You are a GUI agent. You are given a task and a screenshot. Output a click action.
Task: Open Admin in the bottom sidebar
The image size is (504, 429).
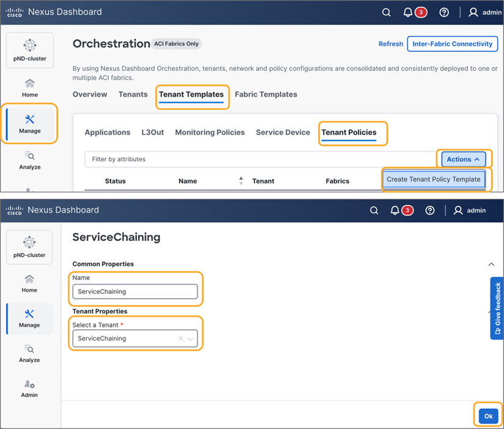[x=29, y=389]
